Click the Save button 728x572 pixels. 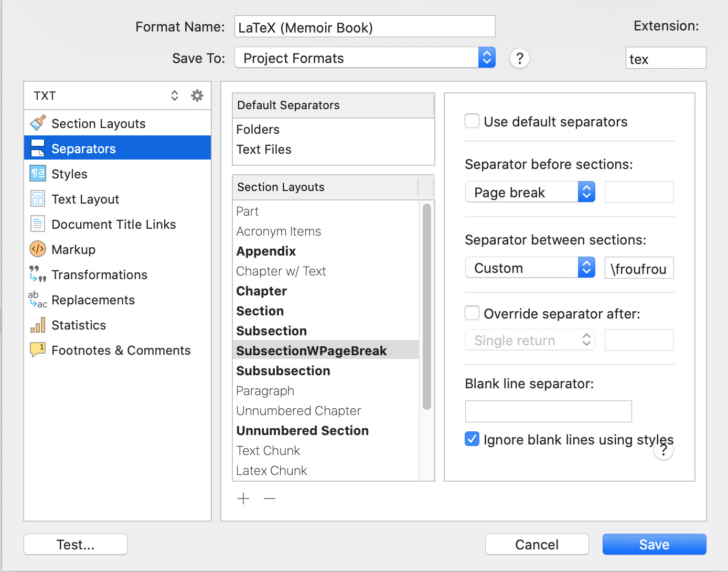654,544
